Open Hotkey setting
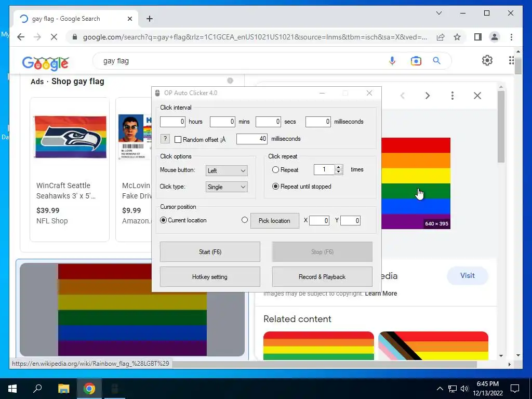532x399 pixels. click(x=210, y=277)
